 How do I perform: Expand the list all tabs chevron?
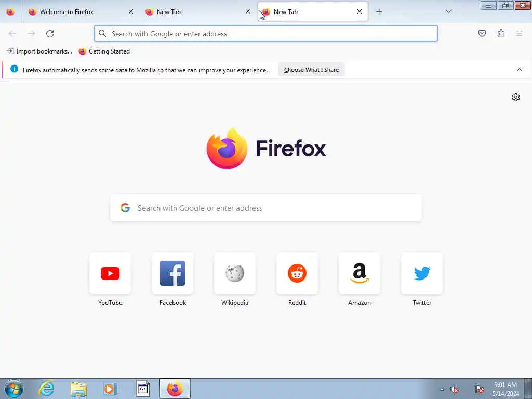point(449,11)
